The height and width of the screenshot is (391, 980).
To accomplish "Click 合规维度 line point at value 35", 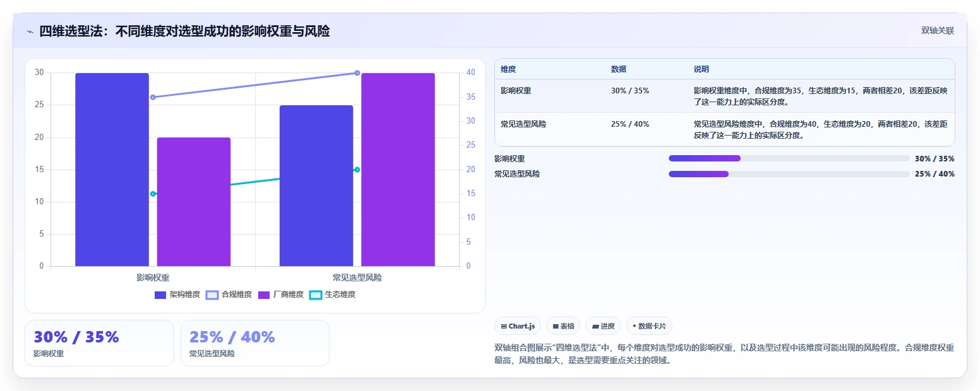I will coord(153,97).
